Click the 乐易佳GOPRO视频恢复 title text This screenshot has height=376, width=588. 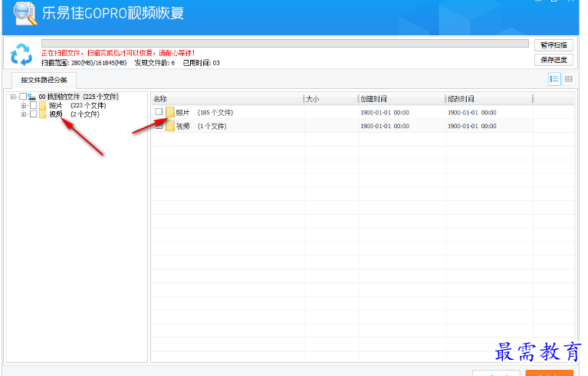click(113, 13)
